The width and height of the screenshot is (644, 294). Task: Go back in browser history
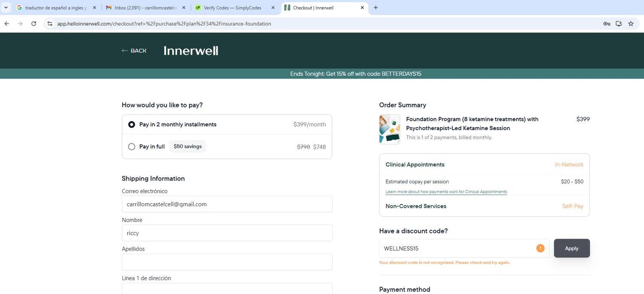tap(7, 24)
